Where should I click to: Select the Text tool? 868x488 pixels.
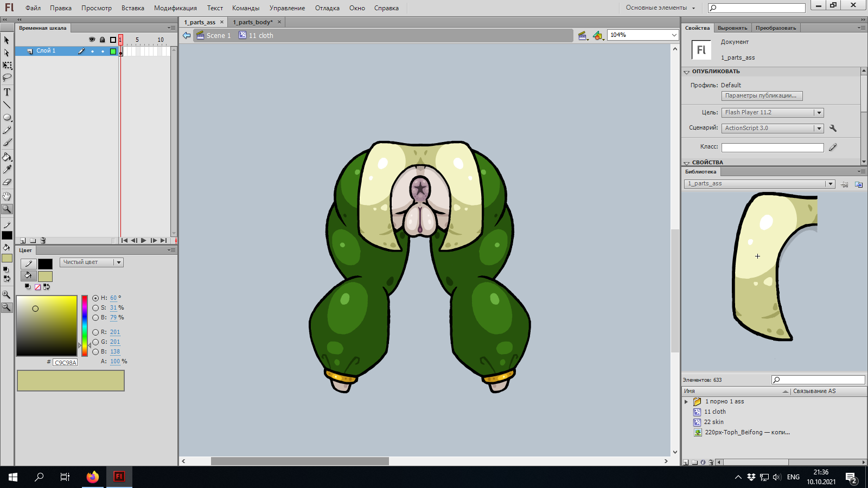point(7,92)
